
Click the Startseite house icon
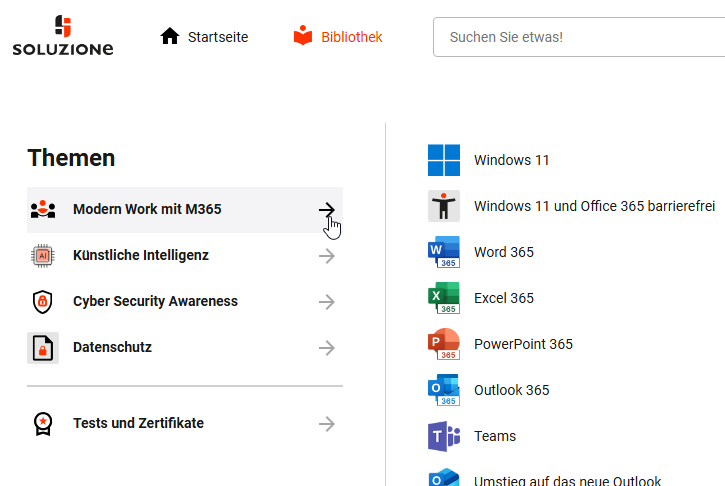(170, 36)
